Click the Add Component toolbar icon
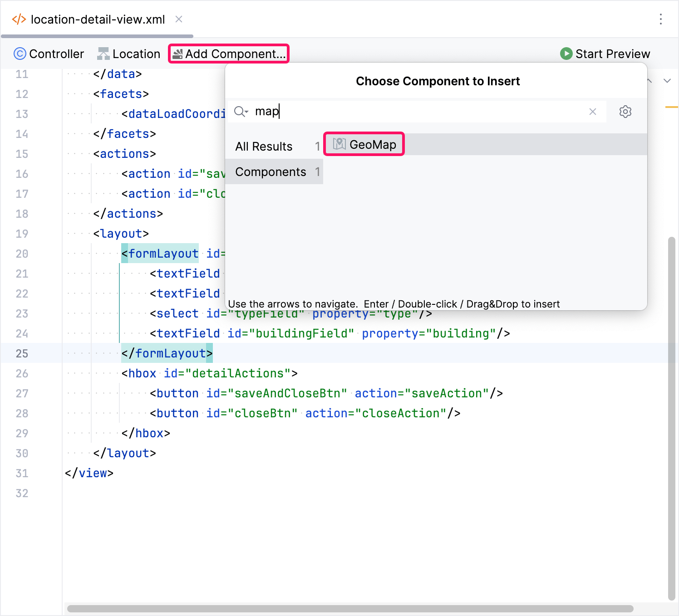The height and width of the screenshot is (616, 679). point(178,53)
